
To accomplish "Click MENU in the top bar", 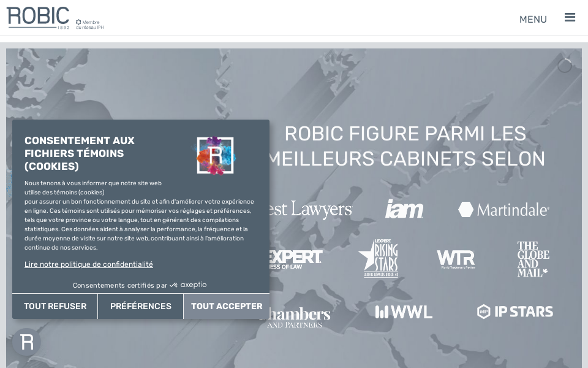I will point(533,19).
